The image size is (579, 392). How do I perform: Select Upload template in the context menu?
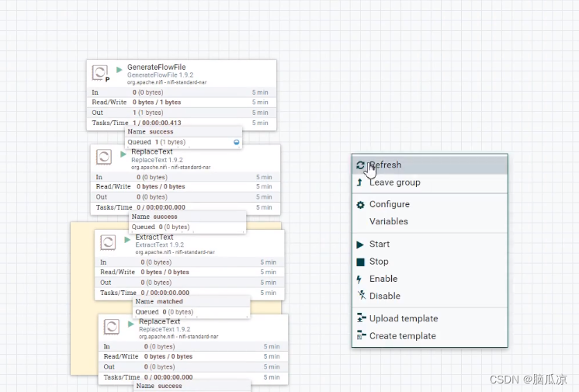[x=430, y=318]
